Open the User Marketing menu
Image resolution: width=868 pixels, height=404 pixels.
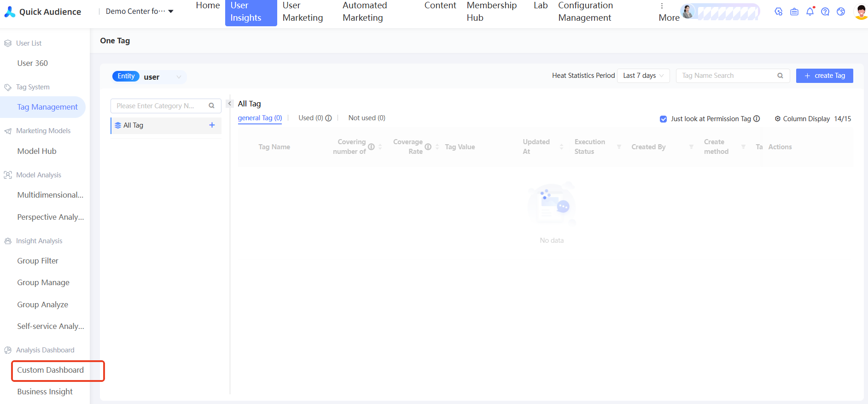click(303, 12)
